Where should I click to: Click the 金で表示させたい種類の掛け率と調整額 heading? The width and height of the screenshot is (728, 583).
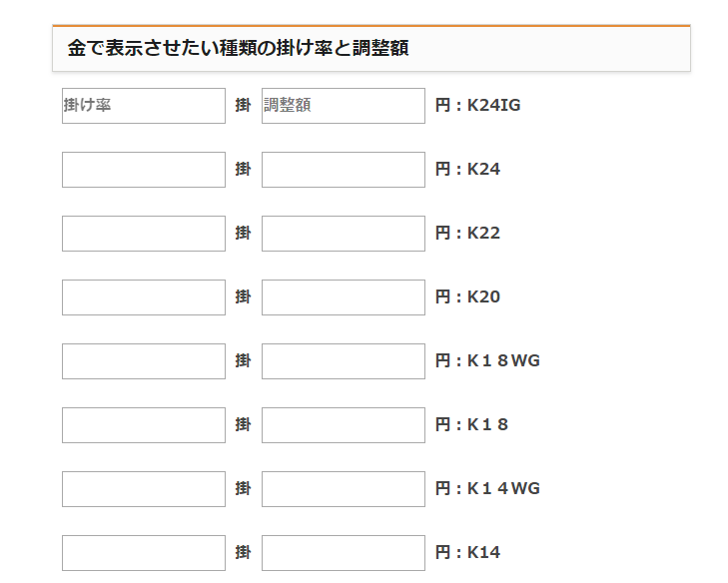(x=239, y=48)
